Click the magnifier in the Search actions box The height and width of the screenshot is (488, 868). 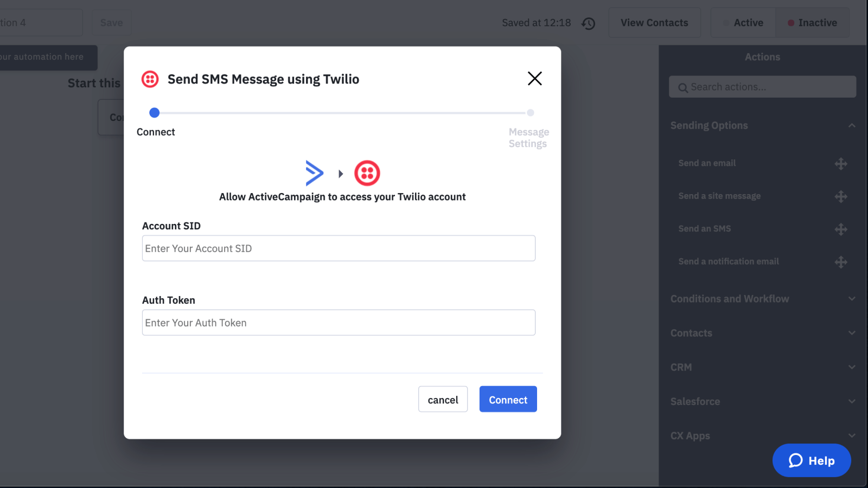point(683,87)
